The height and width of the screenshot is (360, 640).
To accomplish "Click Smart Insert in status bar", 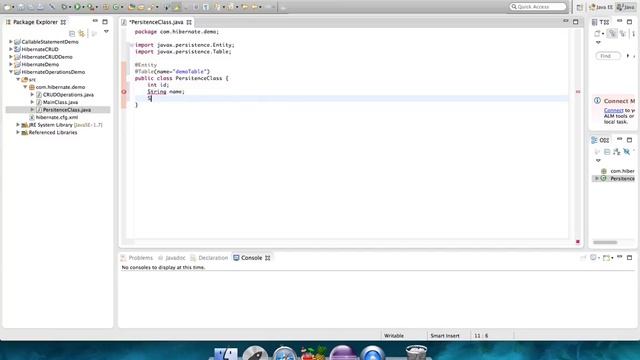I will click(445, 336).
